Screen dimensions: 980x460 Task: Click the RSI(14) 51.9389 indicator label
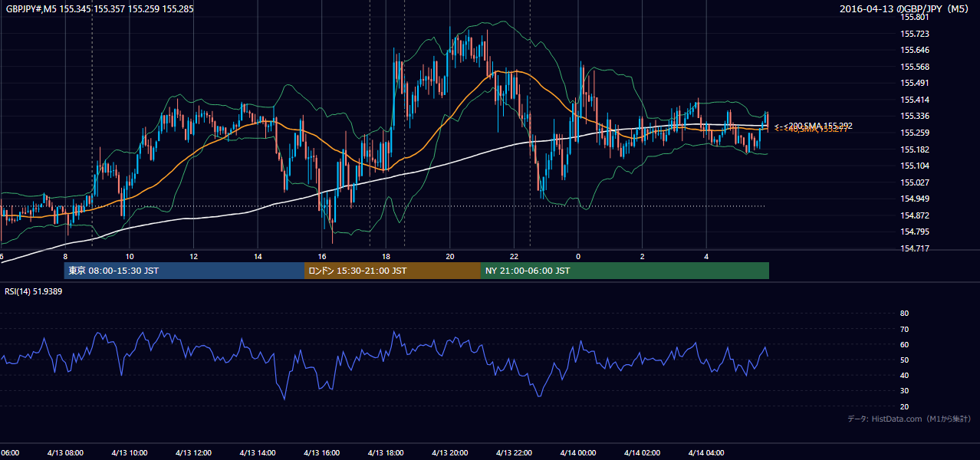[34, 291]
